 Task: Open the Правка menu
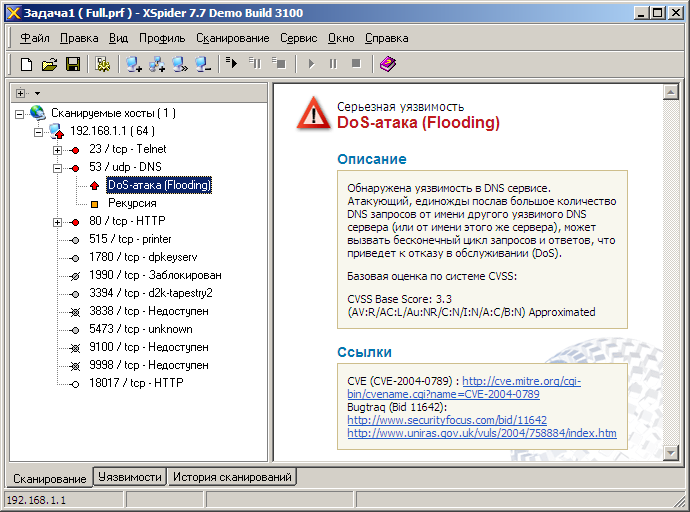[79, 38]
